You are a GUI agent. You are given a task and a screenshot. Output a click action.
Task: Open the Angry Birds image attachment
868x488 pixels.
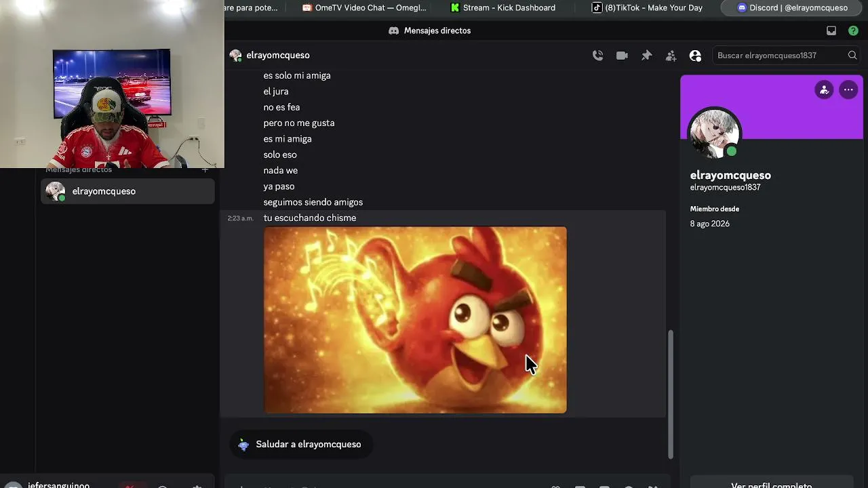point(415,320)
